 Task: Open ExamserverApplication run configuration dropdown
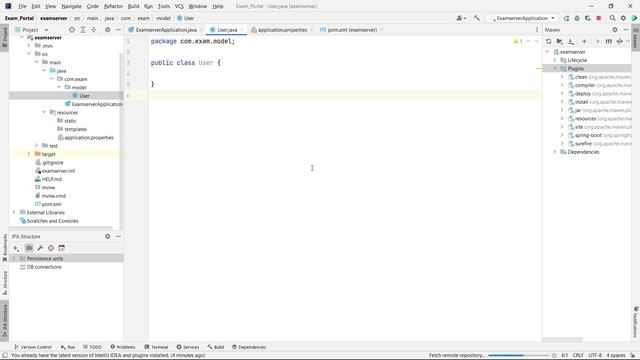pyautogui.click(x=522, y=18)
